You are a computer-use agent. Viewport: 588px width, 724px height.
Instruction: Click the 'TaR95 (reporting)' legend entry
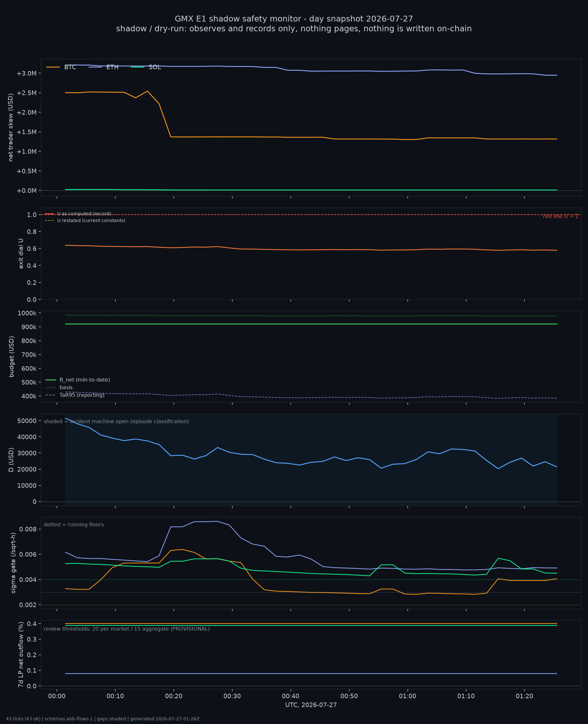[x=75, y=395]
